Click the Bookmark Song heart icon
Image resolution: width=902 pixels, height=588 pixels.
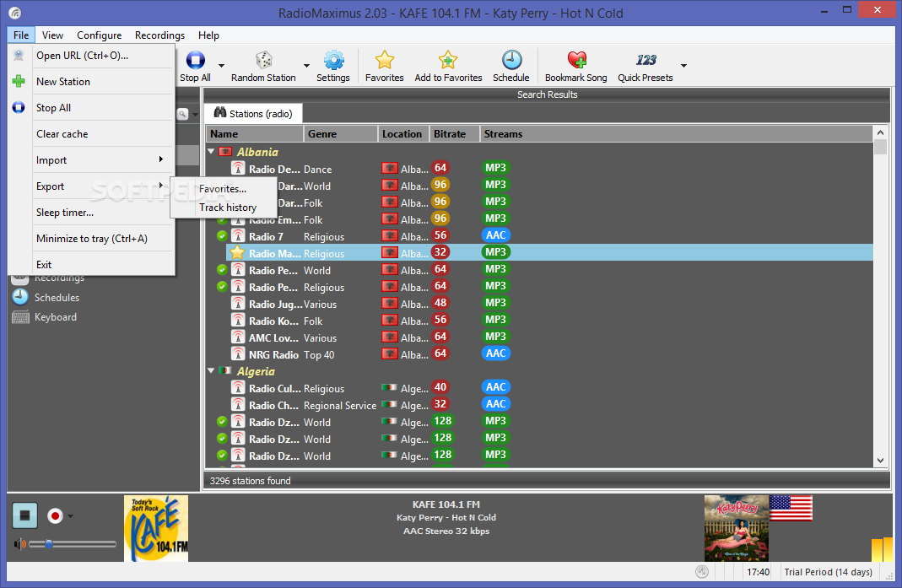click(576, 60)
